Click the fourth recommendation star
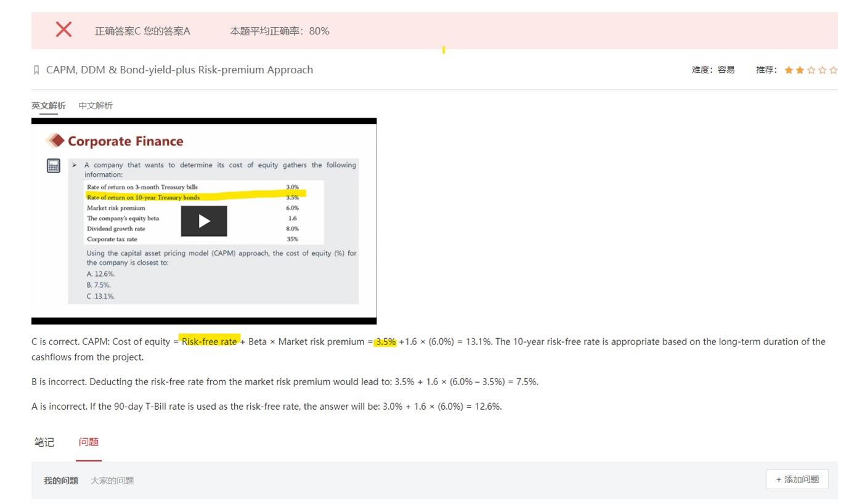The image size is (854, 504). coord(822,70)
